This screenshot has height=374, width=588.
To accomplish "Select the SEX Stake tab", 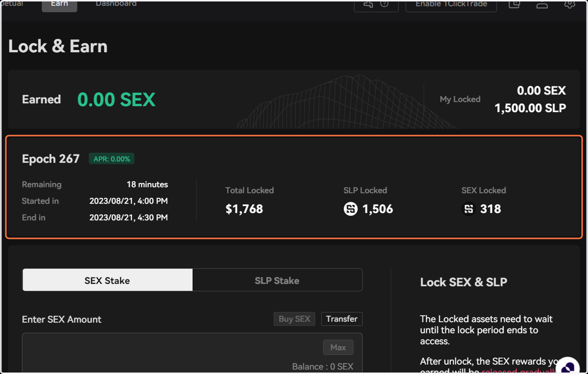I will [107, 280].
